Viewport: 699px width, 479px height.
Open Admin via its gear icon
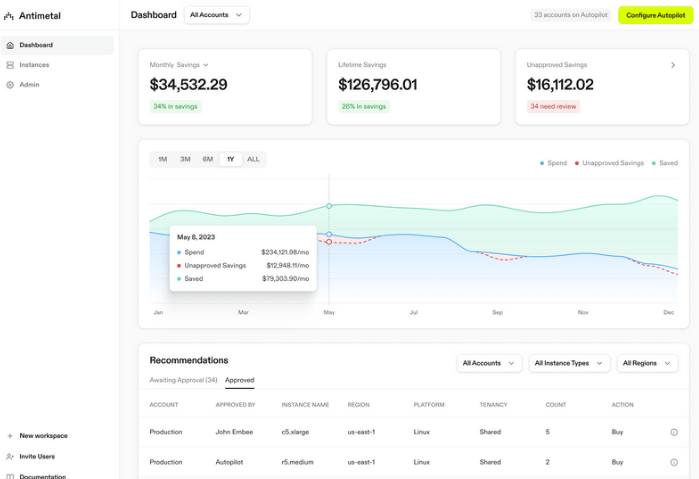(10, 85)
